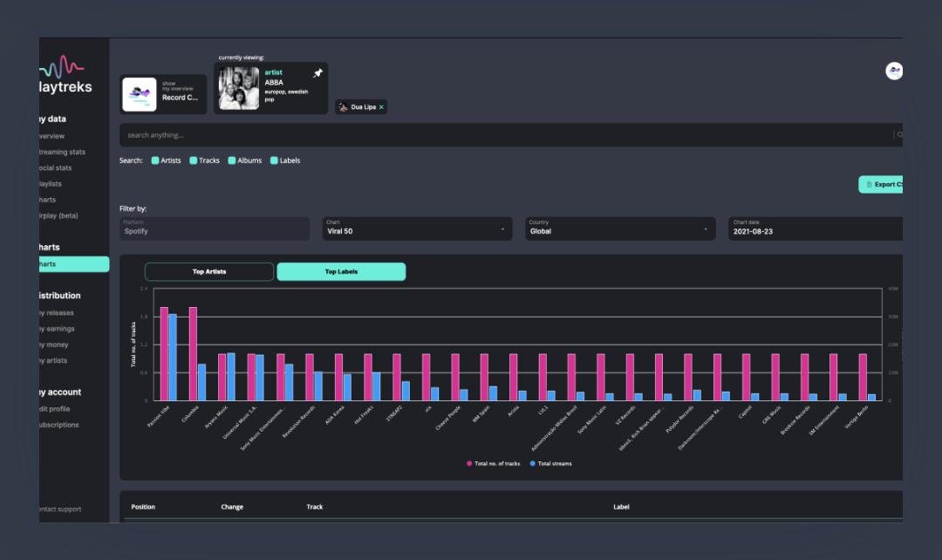Switch to the Top Artists tab
This screenshot has width=942, height=560.
(209, 271)
